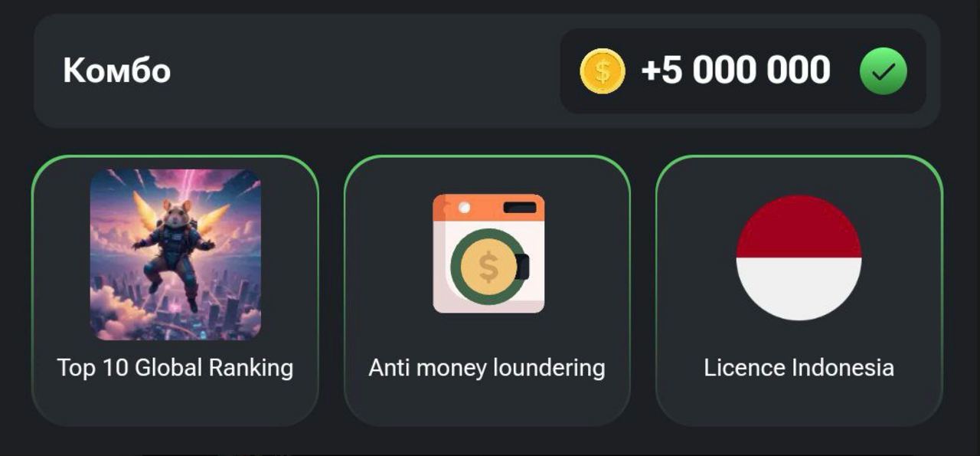
Task: Click the +5 000 000 reward amount
Action: (x=735, y=71)
